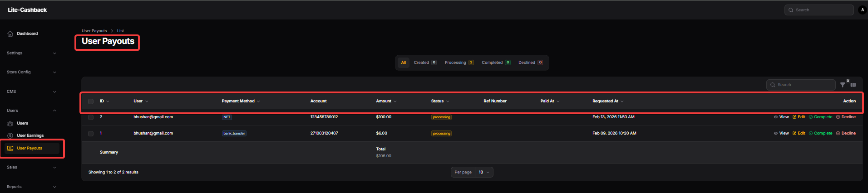This screenshot has height=193, width=868.
Task: Open the Per page dropdown
Action: (x=484, y=172)
